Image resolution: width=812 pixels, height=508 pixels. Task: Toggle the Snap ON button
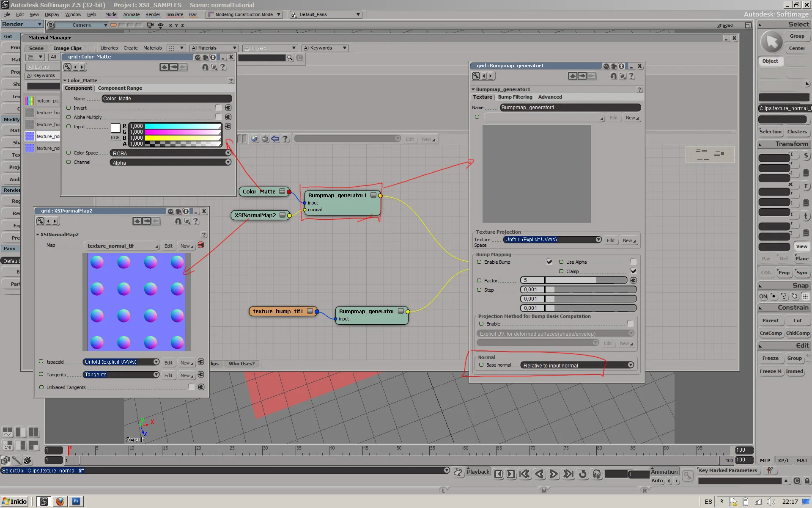[x=763, y=296]
